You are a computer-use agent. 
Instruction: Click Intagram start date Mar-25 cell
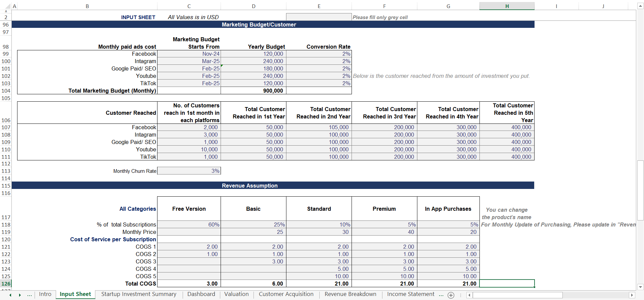(x=189, y=61)
